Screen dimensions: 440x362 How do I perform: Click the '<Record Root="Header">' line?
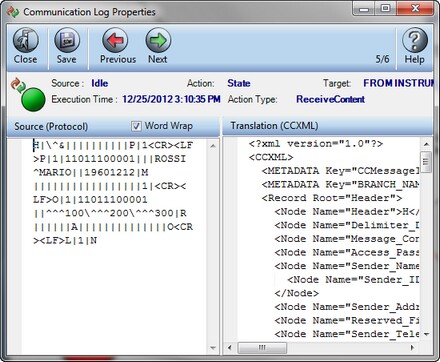pyautogui.click(x=332, y=198)
